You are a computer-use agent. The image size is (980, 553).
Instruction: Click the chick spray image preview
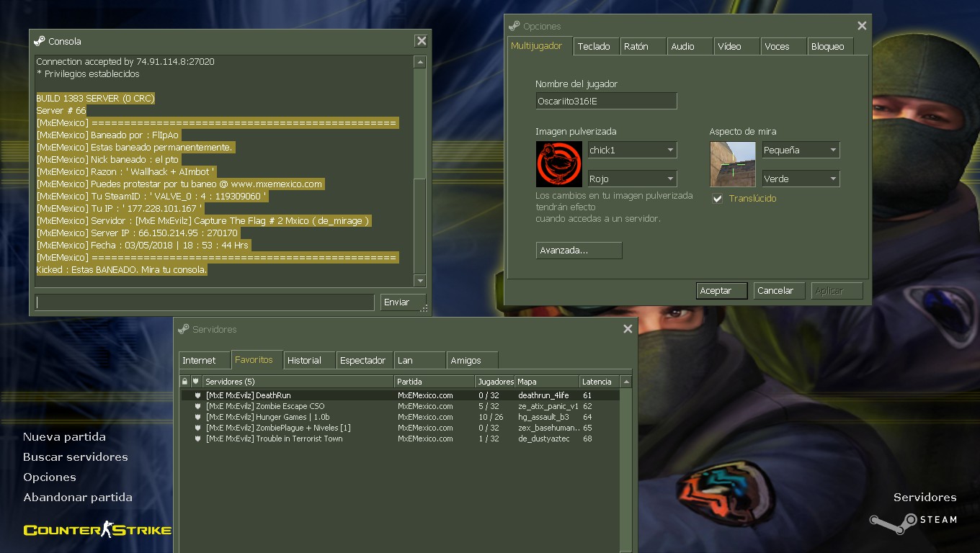(x=559, y=164)
